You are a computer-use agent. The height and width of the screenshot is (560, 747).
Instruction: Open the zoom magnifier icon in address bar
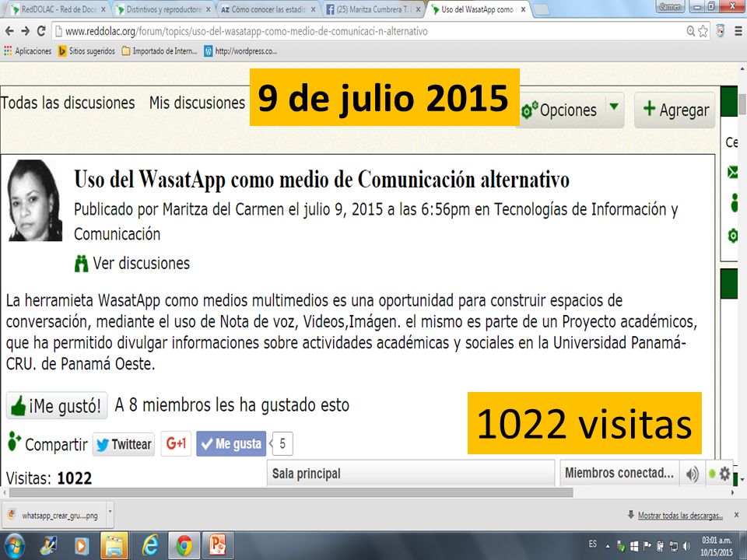[690, 31]
